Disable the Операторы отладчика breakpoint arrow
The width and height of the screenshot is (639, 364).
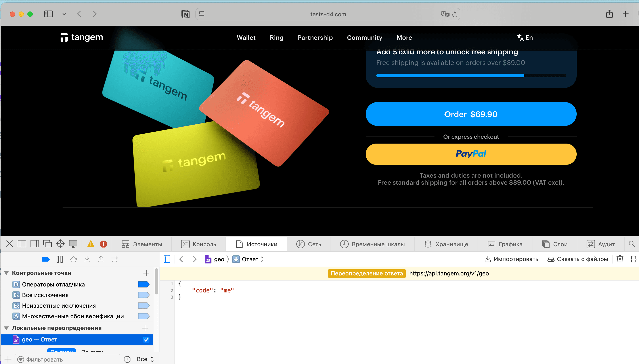click(x=144, y=284)
